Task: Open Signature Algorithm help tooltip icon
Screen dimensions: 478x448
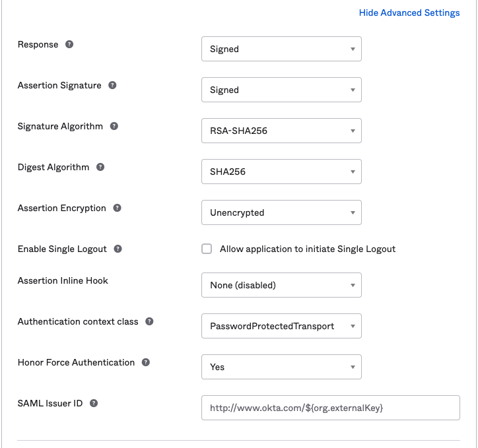Action: click(x=114, y=127)
